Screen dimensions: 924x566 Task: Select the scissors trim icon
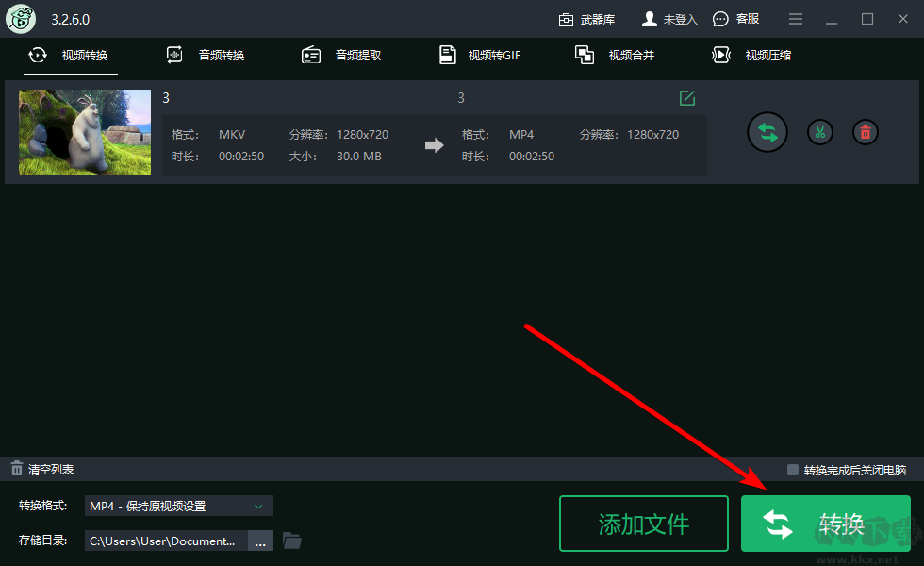[x=819, y=132]
